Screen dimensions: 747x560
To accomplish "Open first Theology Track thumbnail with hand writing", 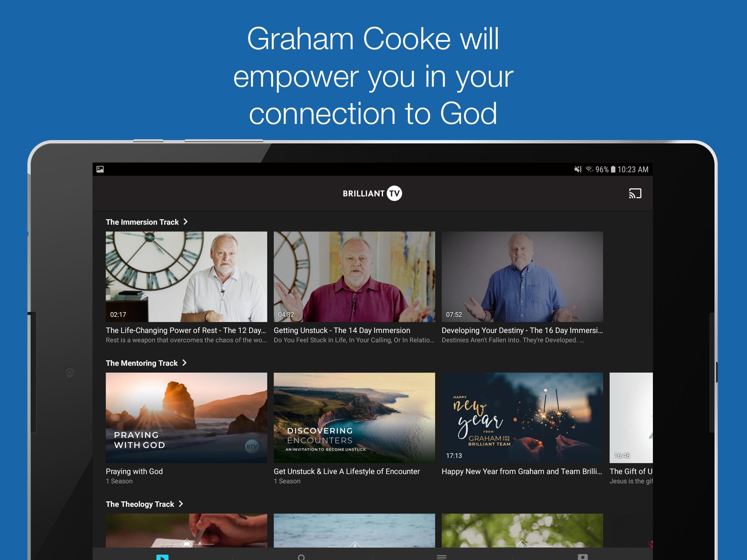I will point(186,530).
